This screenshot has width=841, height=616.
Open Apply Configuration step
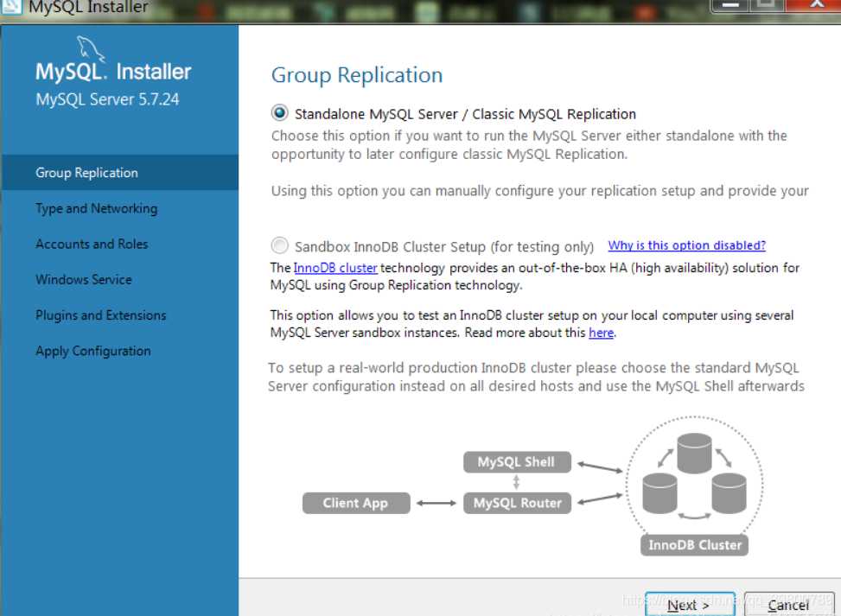93,351
